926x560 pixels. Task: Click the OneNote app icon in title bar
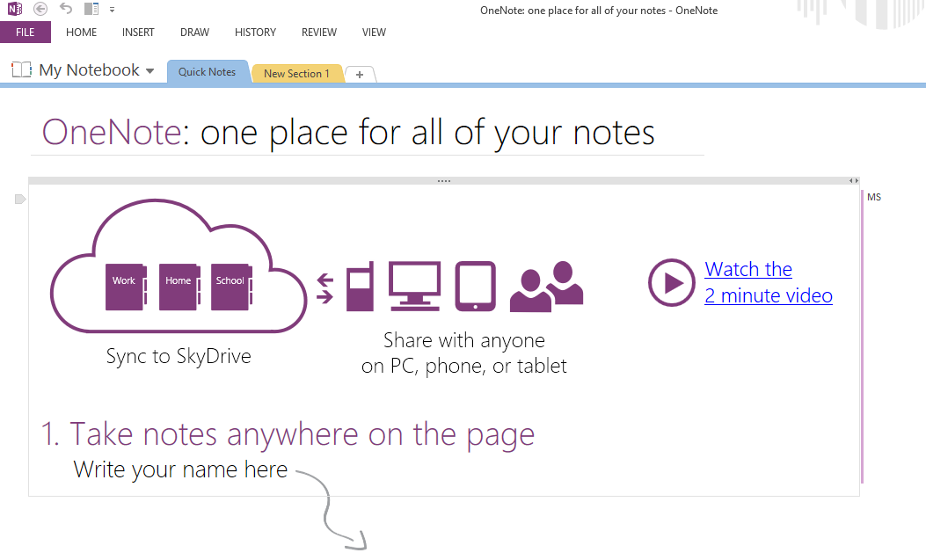pyautogui.click(x=15, y=9)
